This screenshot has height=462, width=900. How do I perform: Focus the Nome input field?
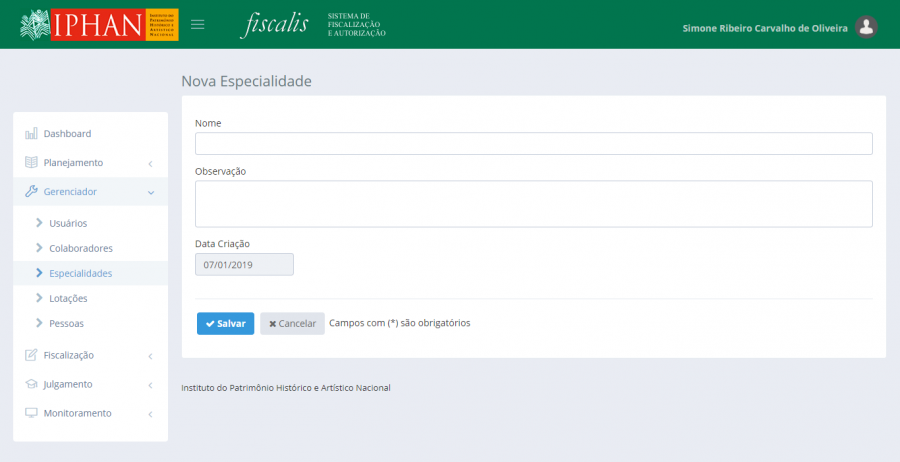533,144
